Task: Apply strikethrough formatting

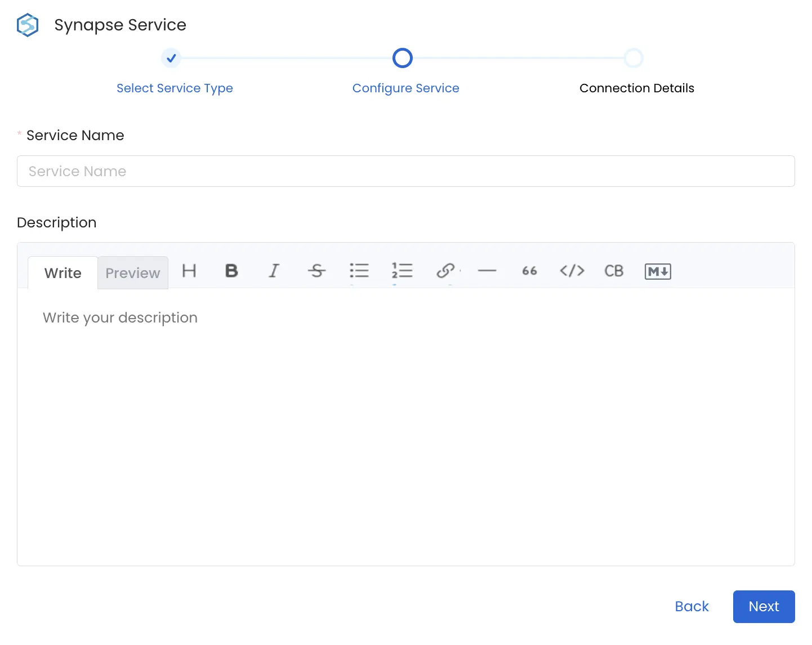Action: coord(317,271)
